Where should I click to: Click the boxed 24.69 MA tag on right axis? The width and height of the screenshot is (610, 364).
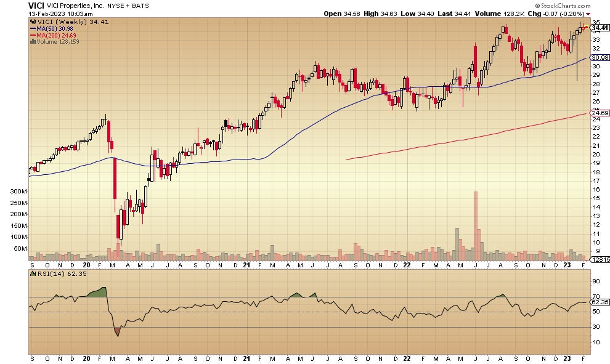(x=600, y=113)
